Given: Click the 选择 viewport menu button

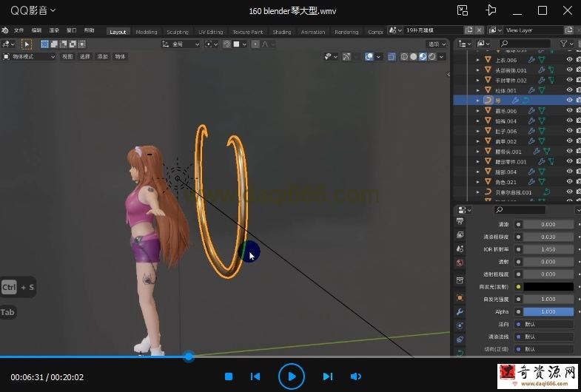Looking at the screenshot, I should point(85,57).
